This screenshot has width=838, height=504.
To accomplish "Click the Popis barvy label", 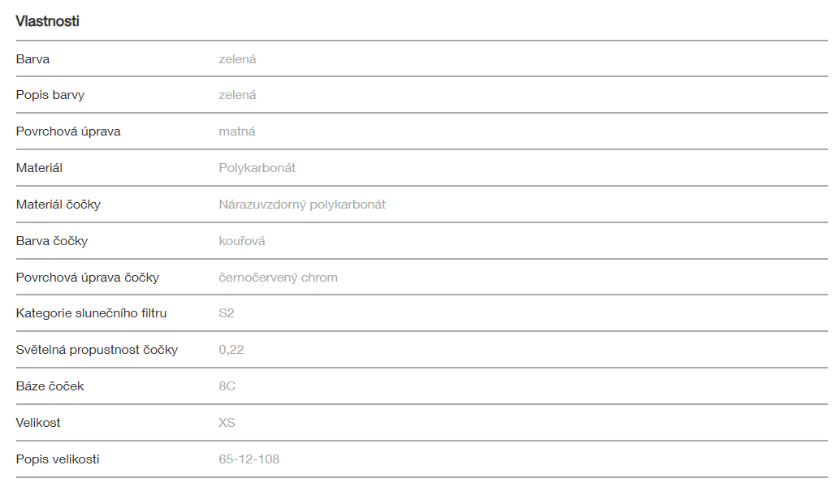I will (50, 95).
